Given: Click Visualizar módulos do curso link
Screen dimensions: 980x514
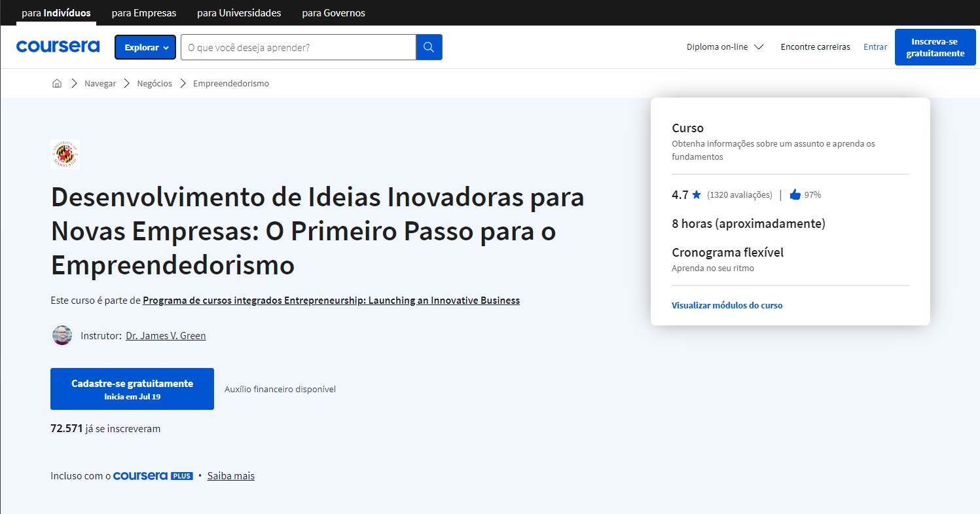Looking at the screenshot, I should [x=727, y=306].
